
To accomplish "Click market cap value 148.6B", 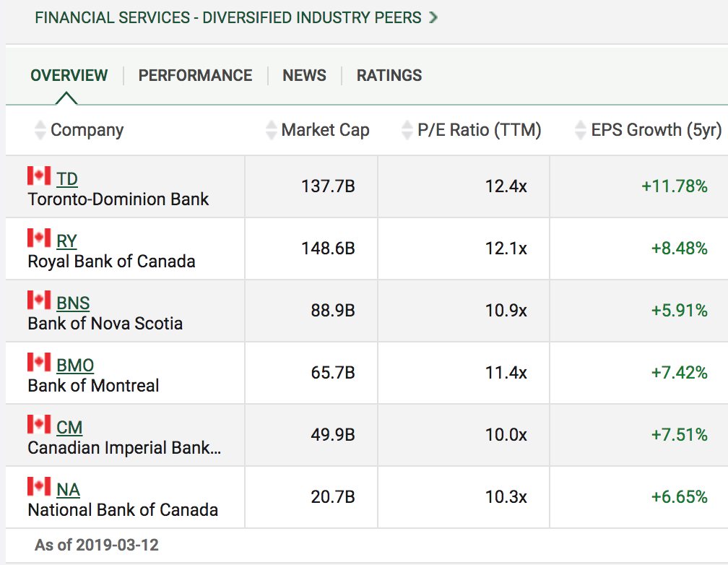I will click(328, 249).
